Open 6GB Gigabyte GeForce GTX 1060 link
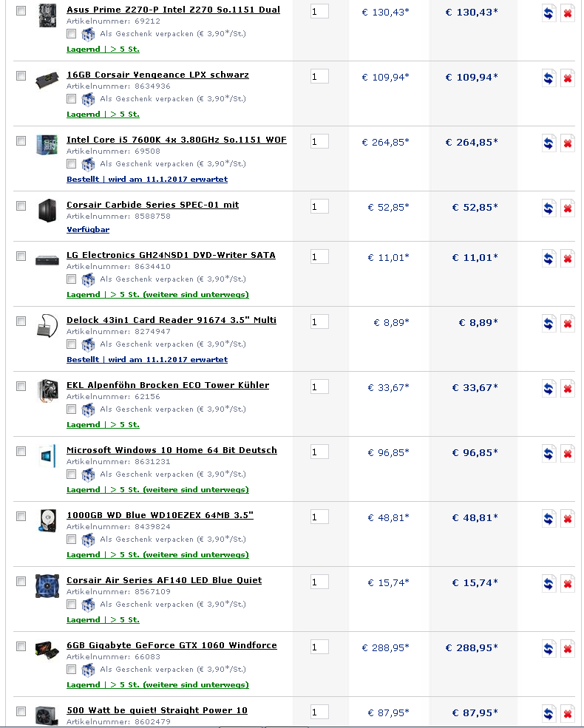 (172, 645)
